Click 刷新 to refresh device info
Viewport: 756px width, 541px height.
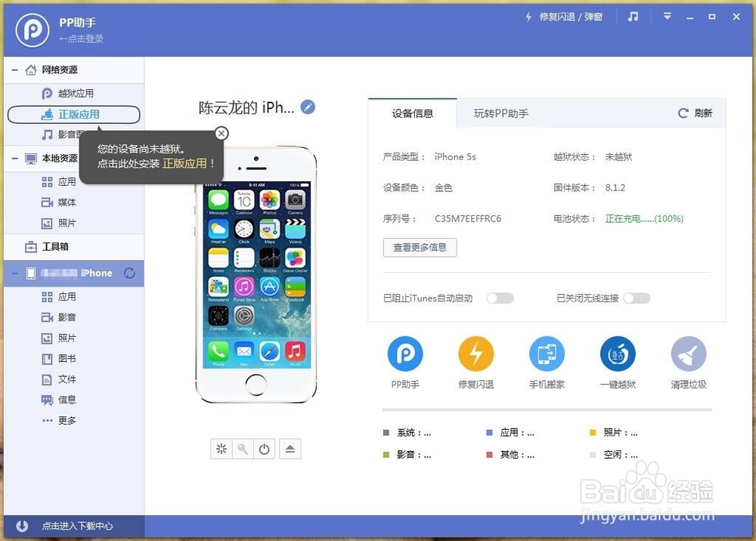[x=695, y=113]
